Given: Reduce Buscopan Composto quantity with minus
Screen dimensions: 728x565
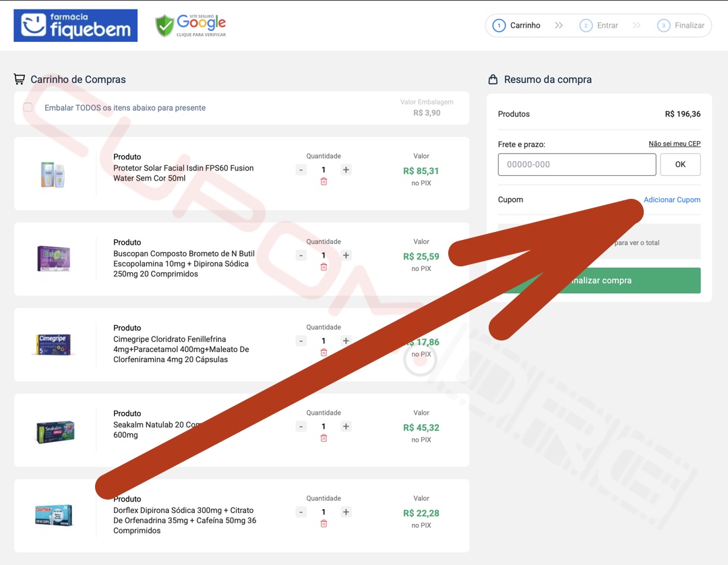Looking at the screenshot, I should (301, 256).
